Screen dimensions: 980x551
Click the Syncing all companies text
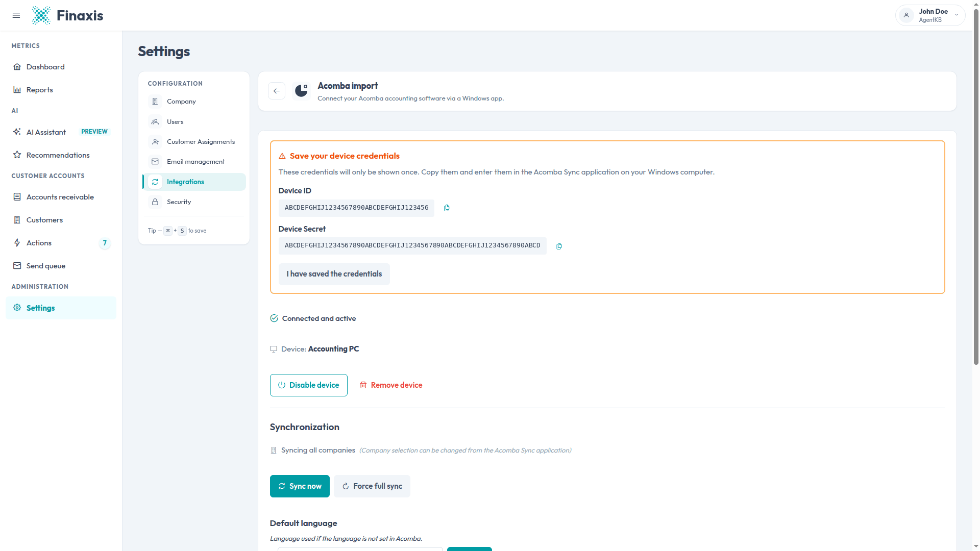318,450
